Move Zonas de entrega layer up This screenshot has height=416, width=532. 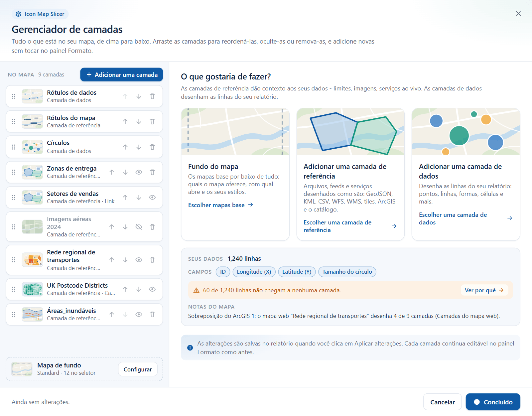(x=112, y=172)
